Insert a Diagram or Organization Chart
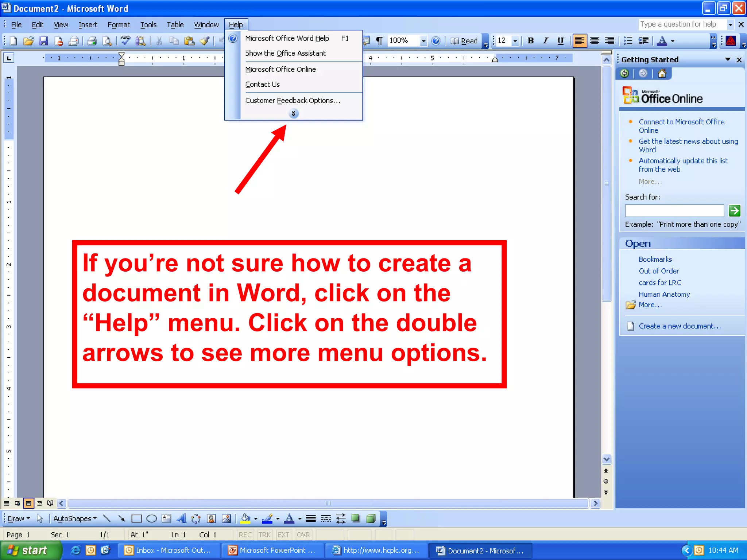The height and width of the screenshot is (560, 747). [196, 518]
